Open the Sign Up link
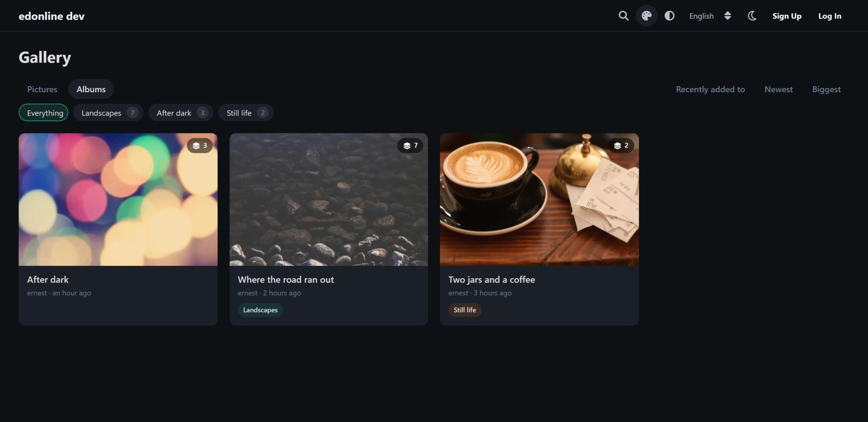 pyautogui.click(x=787, y=16)
